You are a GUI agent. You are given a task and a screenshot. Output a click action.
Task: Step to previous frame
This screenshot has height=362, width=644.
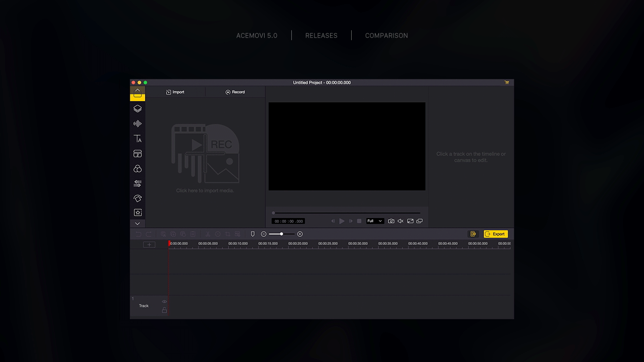[x=333, y=221]
